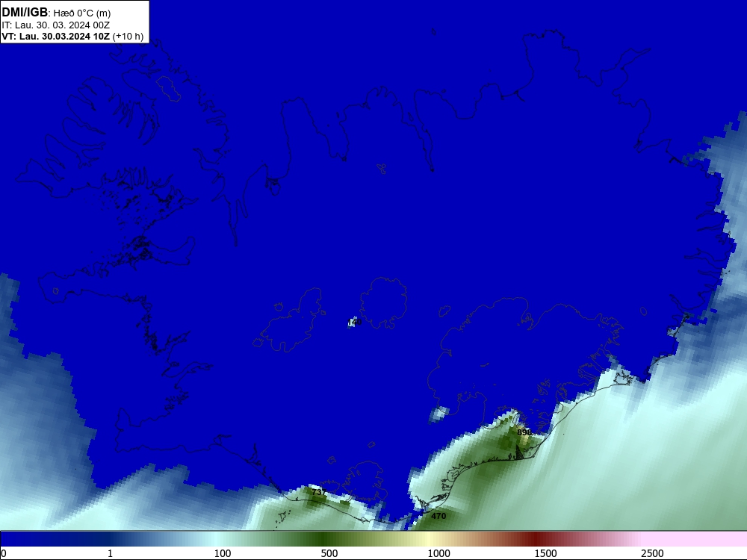Click the 737 value label on map

point(319,492)
